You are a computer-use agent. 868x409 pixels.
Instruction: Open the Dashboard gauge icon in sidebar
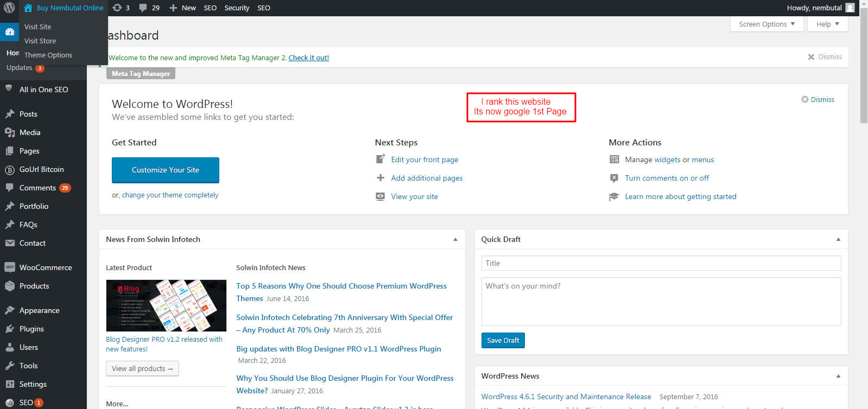tap(10, 31)
